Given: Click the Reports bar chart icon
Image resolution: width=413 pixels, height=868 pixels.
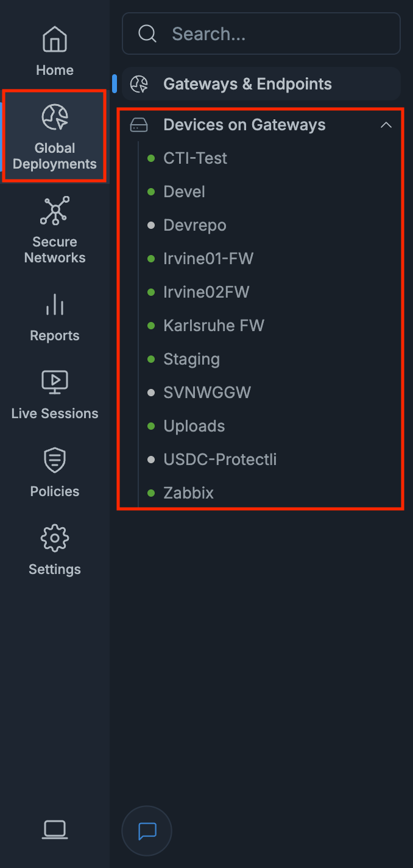Looking at the screenshot, I should coord(55,304).
